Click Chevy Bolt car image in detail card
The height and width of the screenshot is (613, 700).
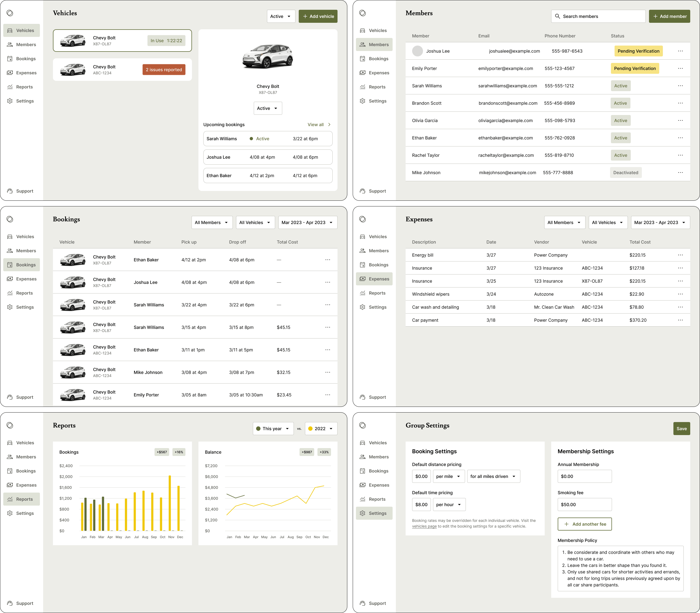click(x=268, y=56)
